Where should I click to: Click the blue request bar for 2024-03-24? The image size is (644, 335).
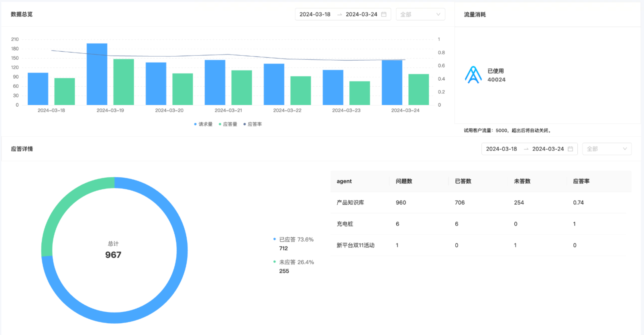pos(392,83)
